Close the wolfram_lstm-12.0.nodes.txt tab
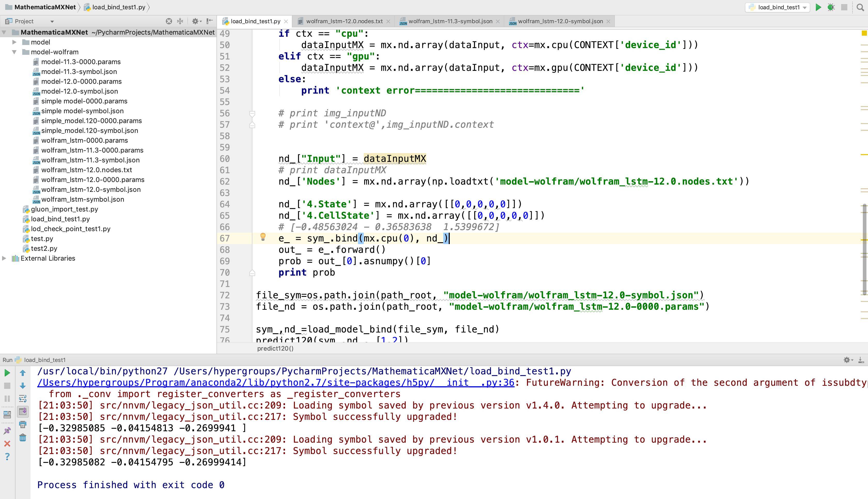The width and height of the screenshot is (868, 499). tap(388, 21)
